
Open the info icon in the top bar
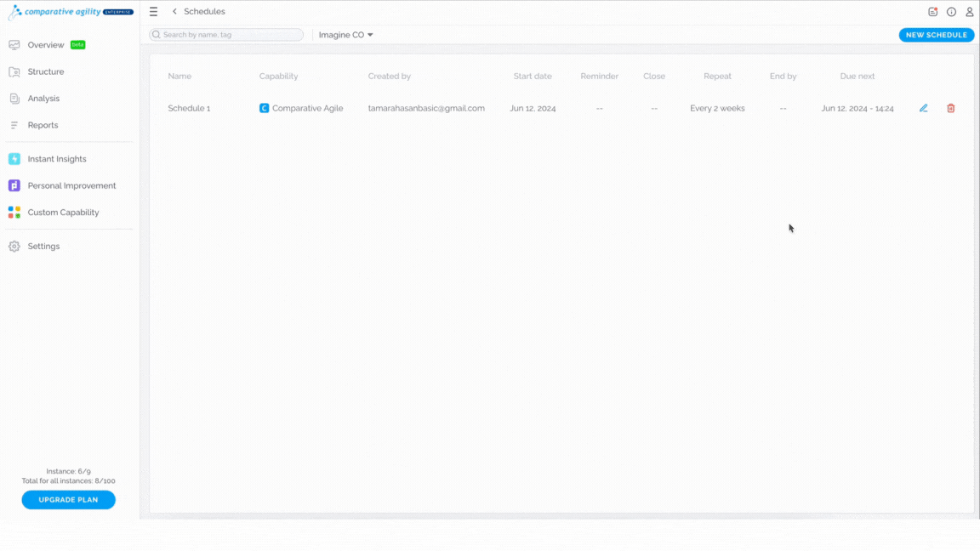(x=951, y=11)
